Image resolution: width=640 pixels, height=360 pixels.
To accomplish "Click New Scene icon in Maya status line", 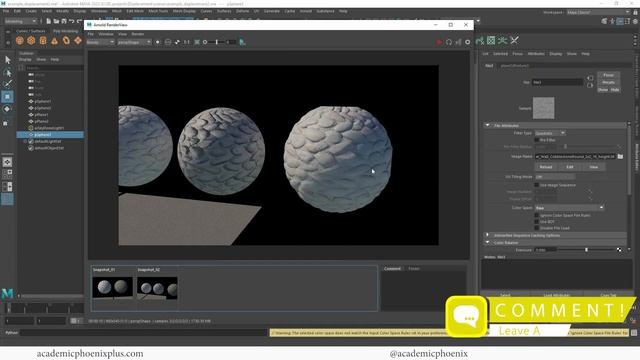I will tap(49, 21).
